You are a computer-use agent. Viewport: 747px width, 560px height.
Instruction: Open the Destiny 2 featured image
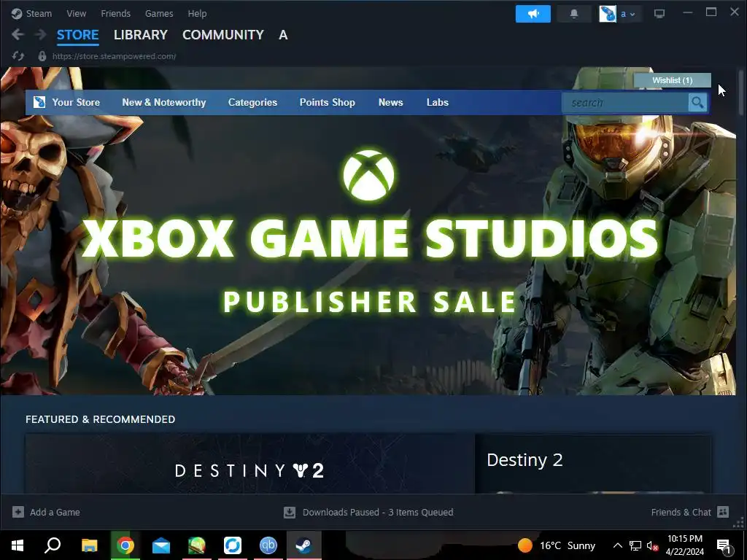coord(250,463)
